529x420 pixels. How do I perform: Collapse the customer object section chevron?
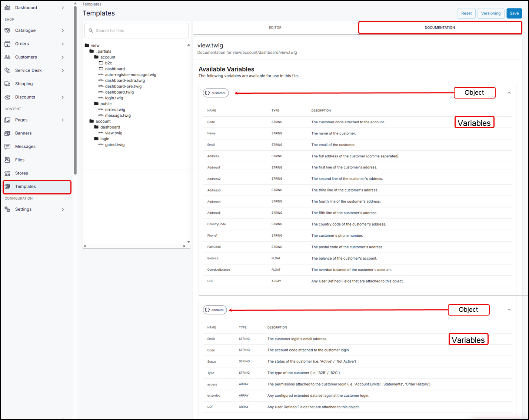[x=509, y=93]
